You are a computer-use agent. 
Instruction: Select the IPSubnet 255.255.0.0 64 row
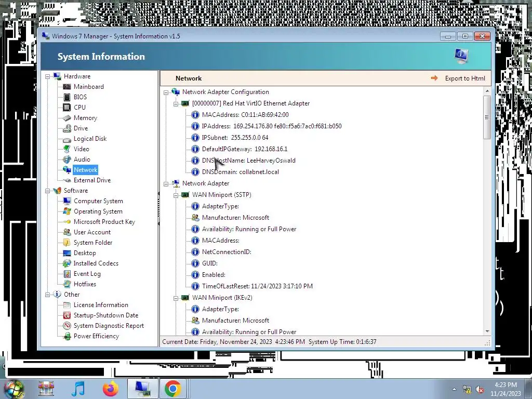point(235,137)
